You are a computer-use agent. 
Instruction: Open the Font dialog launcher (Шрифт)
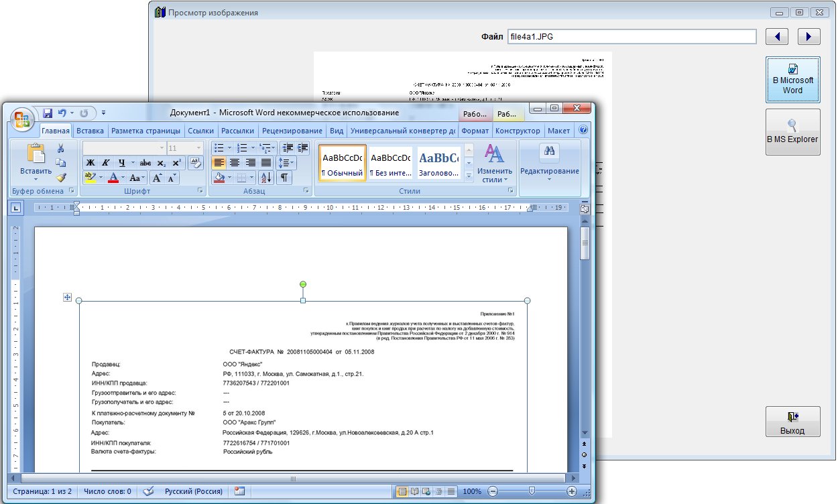pyautogui.click(x=200, y=191)
